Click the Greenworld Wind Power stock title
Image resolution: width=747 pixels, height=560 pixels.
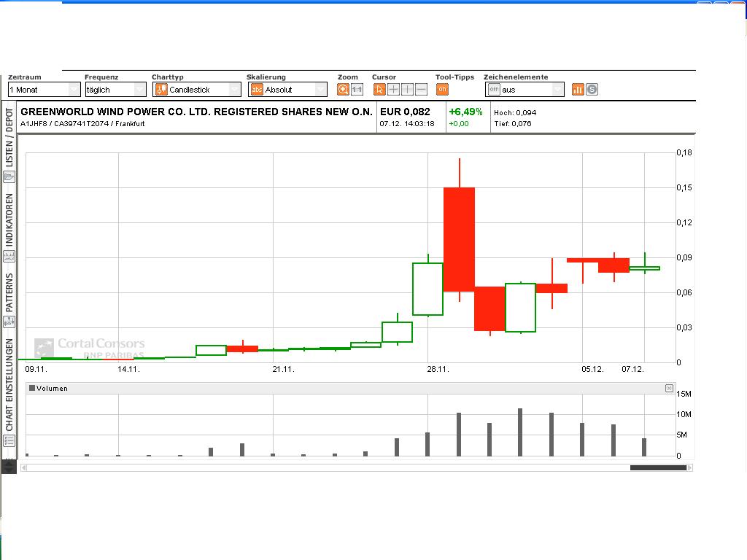tap(196, 112)
